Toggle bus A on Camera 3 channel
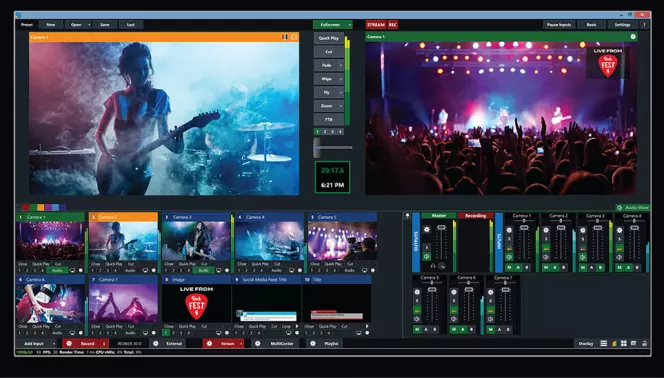Image resolution: width=664 pixels, height=378 pixels. point(592,268)
